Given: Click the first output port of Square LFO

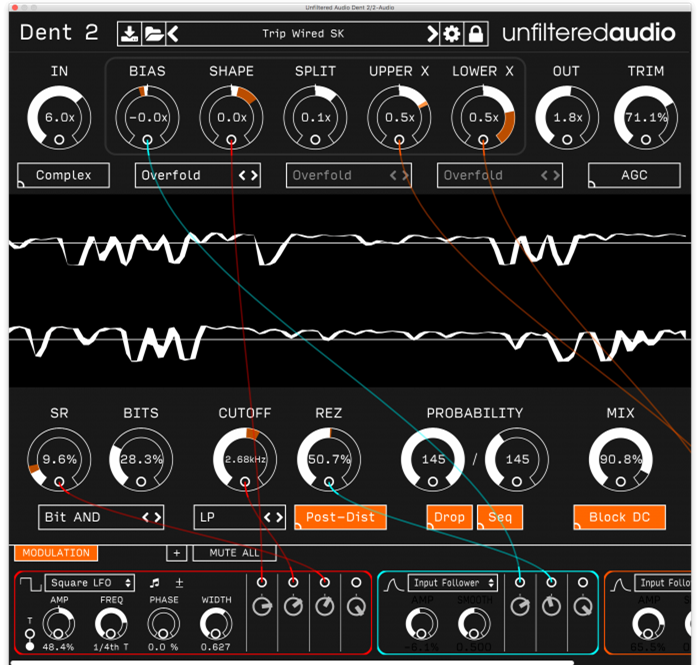Looking at the screenshot, I should tap(262, 582).
